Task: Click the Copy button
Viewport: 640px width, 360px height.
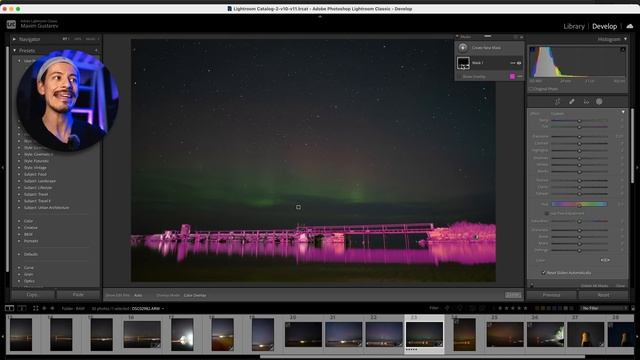Action: (x=32, y=294)
